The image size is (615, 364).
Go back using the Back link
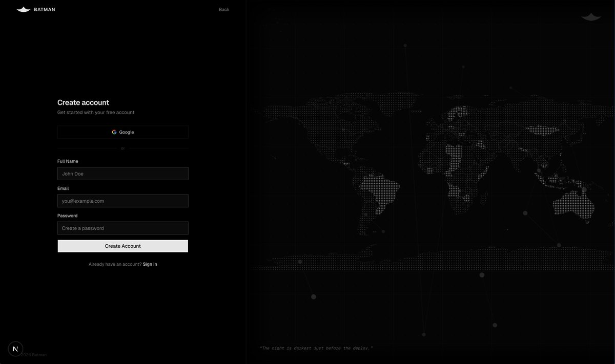(x=224, y=10)
